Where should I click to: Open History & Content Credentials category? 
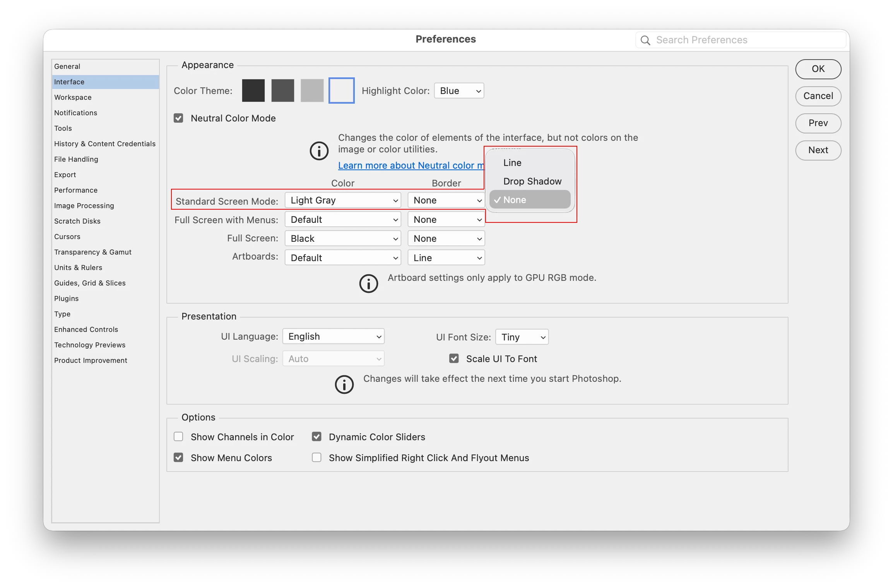point(105,144)
